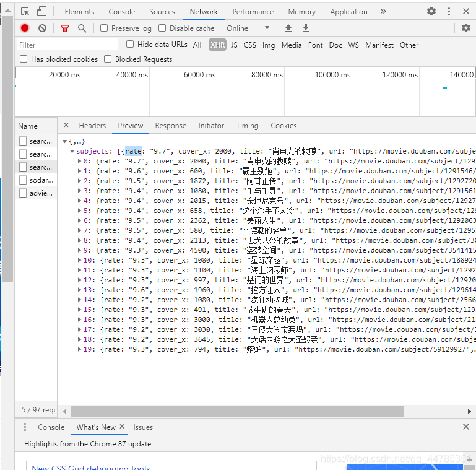Viewport: 476px width, 470px height.
Task: Filter by Img request type
Action: [x=269, y=45]
